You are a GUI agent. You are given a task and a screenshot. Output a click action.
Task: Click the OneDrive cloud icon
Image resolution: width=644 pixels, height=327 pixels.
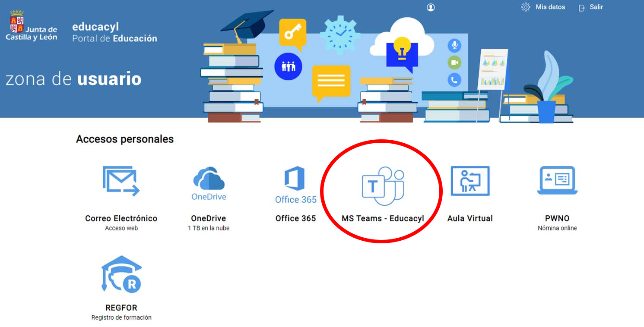tap(209, 179)
